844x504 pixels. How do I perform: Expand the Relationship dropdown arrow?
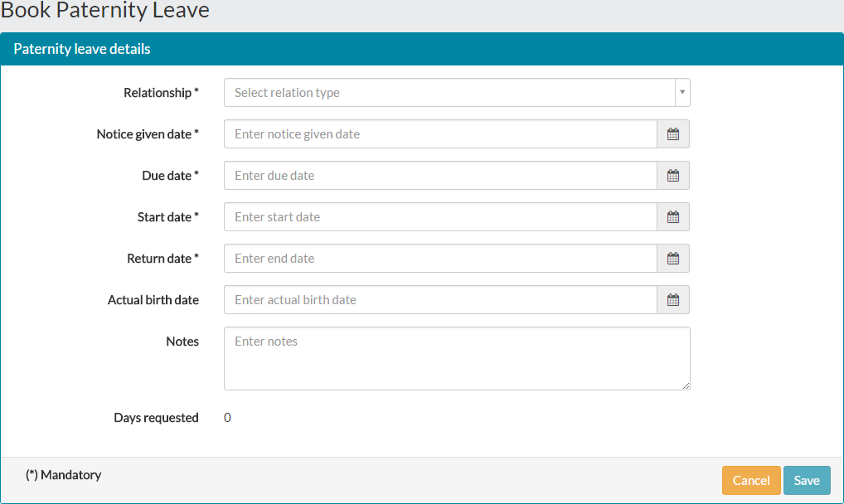[682, 93]
